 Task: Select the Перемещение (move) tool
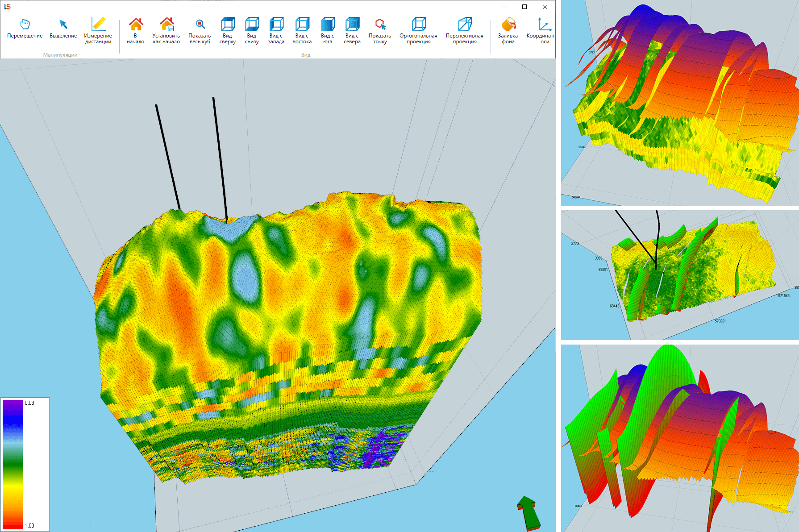25,29
